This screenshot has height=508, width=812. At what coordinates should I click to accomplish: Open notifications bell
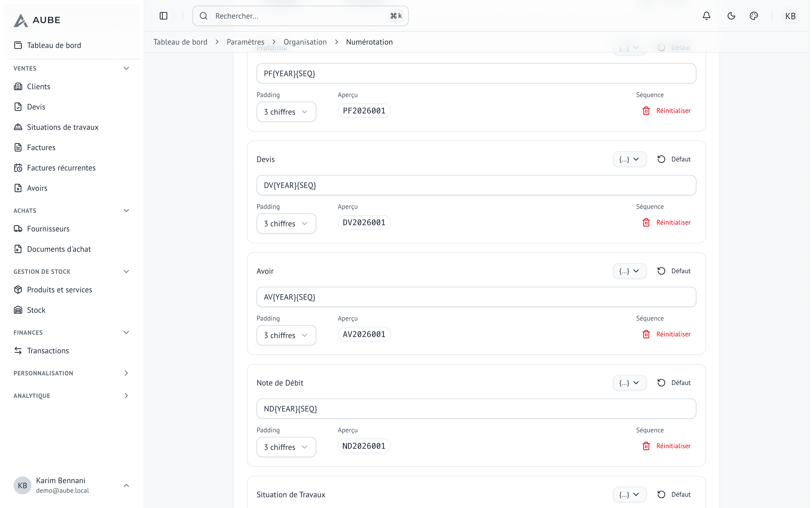pos(706,16)
